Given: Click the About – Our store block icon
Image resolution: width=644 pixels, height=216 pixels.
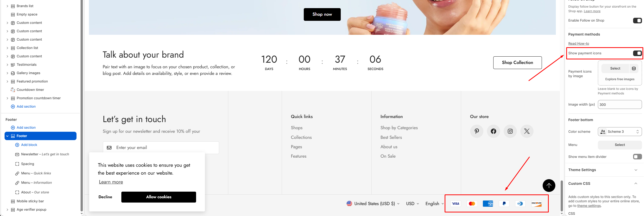Looking at the screenshot, I should pos(17,192).
